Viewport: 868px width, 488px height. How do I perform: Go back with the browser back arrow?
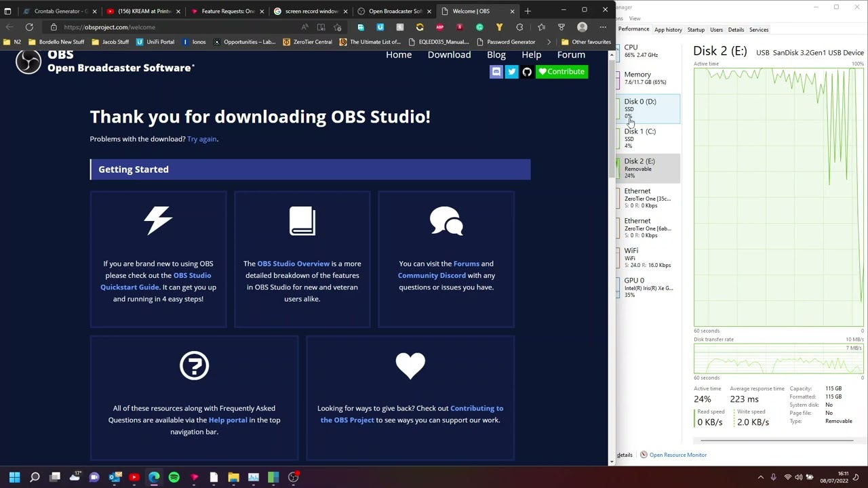[9, 27]
